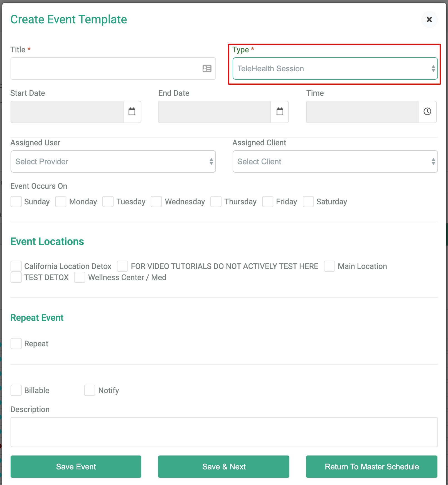Open the Type dropdown showing TeleHealth Session
448x485 pixels.
[x=335, y=68]
